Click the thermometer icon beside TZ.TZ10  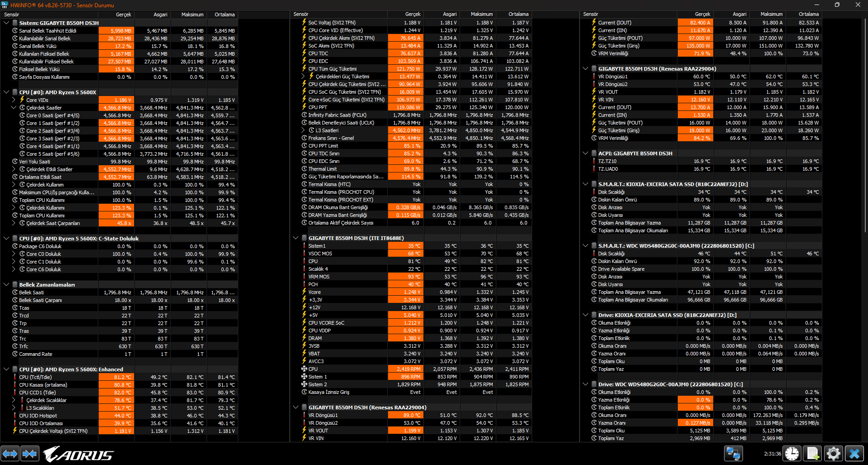594,161
